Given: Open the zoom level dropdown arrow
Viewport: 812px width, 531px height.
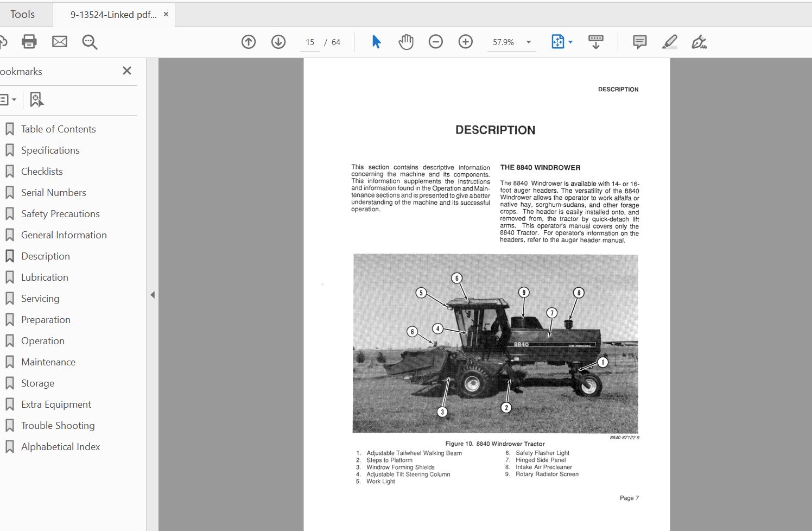Looking at the screenshot, I should 529,42.
